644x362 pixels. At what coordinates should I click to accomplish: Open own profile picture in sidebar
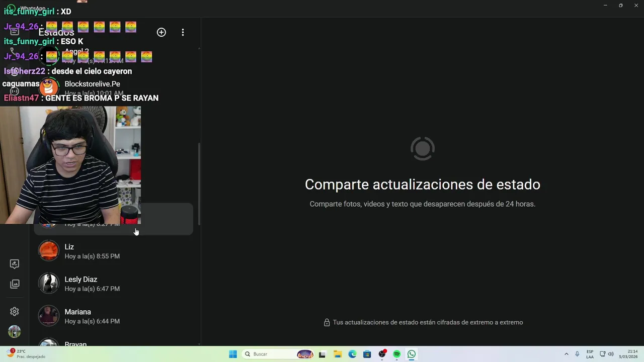coord(15,331)
